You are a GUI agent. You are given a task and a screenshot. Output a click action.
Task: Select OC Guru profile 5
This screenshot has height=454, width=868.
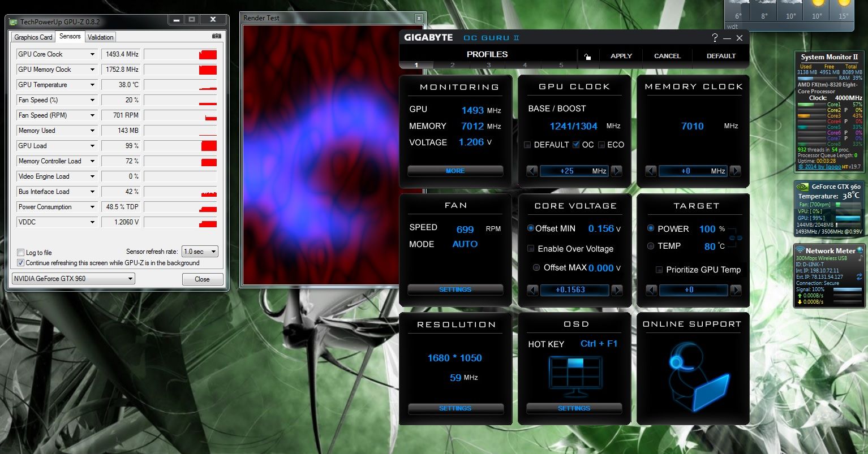(x=561, y=66)
